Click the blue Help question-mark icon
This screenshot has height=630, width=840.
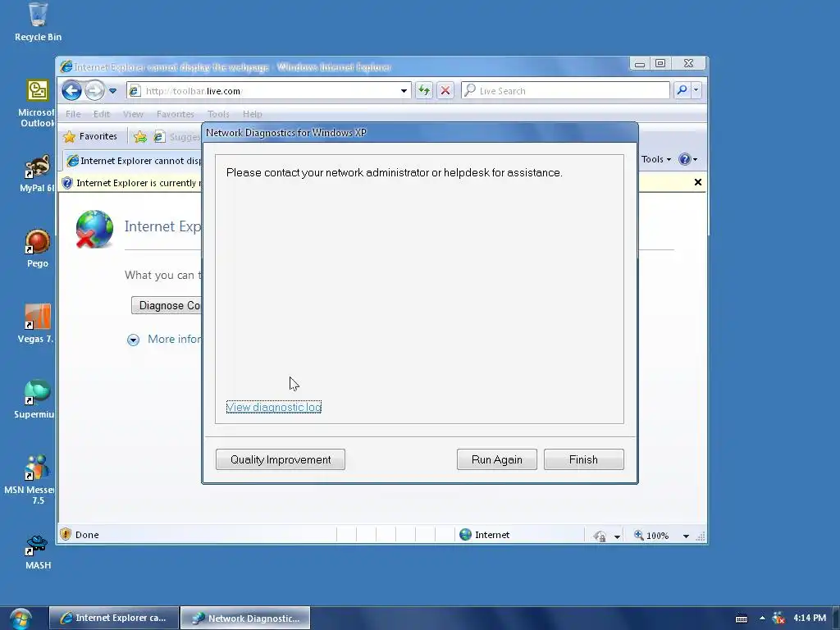684,159
